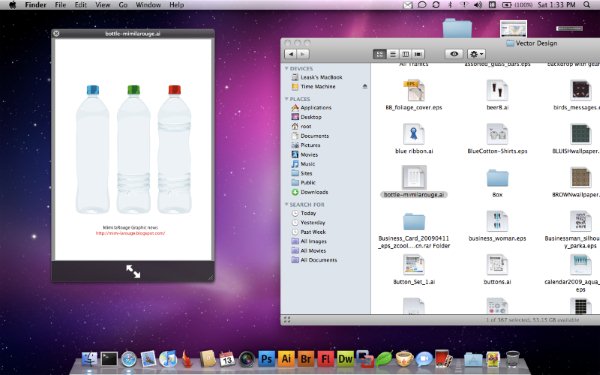
Task: Open Terminal from the dock
Action: pos(109,359)
